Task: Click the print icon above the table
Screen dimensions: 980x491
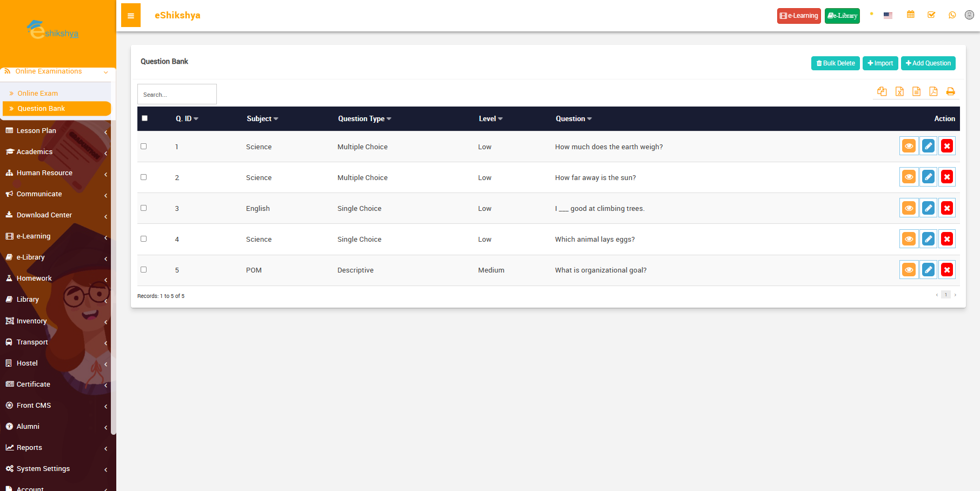Action: point(950,91)
